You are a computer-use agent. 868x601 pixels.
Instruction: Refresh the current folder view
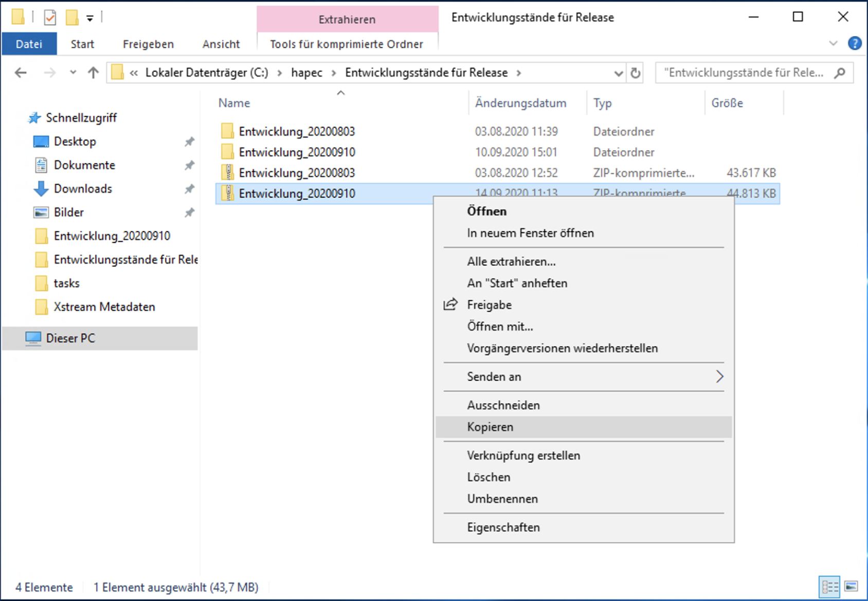click(x=636, y=73)
